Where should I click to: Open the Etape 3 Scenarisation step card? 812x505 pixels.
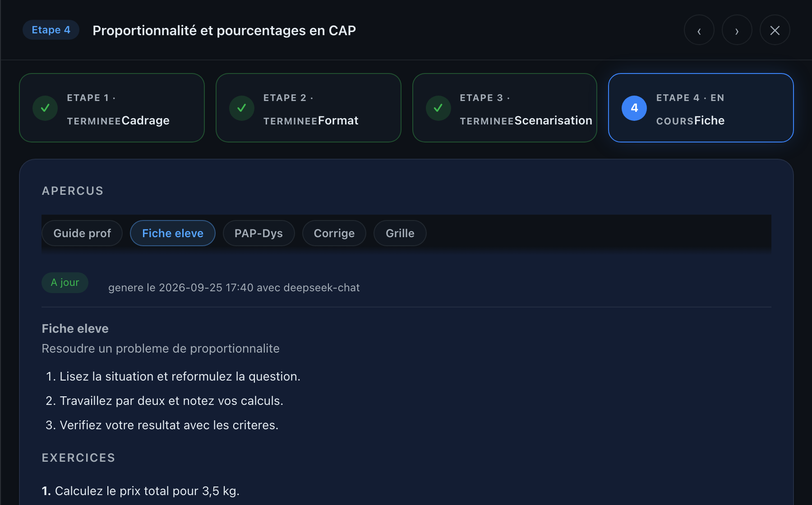[x=505, y=108]
